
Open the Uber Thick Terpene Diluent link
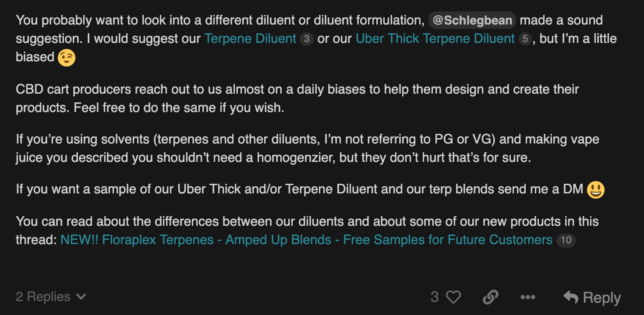(435, 38)
